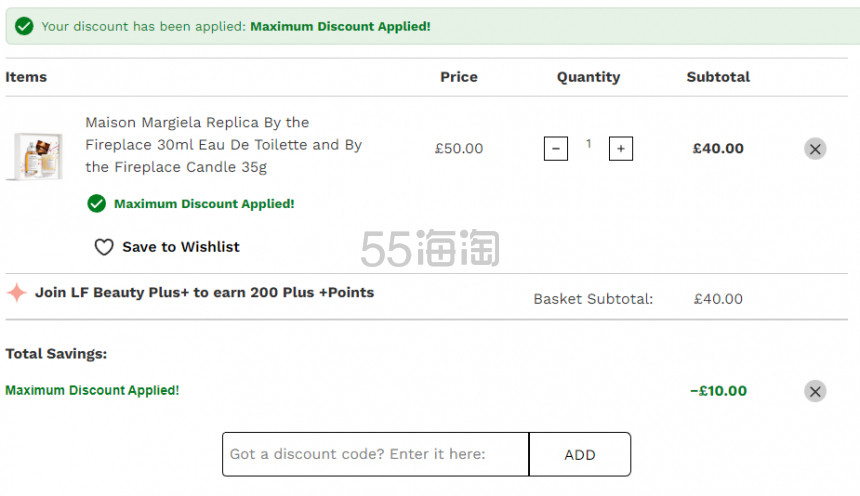Image resolution: width=860 pixels, height=496 pixels.
Task: Click the quantity value between minus and plus
Action: [x=588, y=144]
